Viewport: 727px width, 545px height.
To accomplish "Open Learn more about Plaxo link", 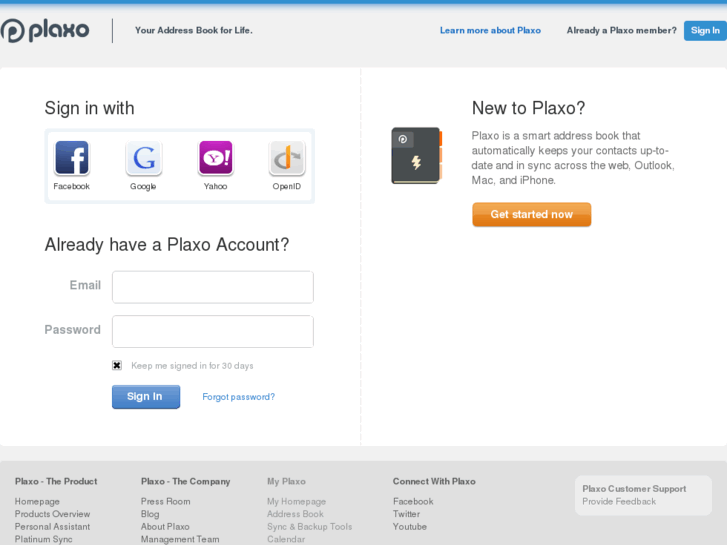I will pyautogui.click(x=490, y=31).
